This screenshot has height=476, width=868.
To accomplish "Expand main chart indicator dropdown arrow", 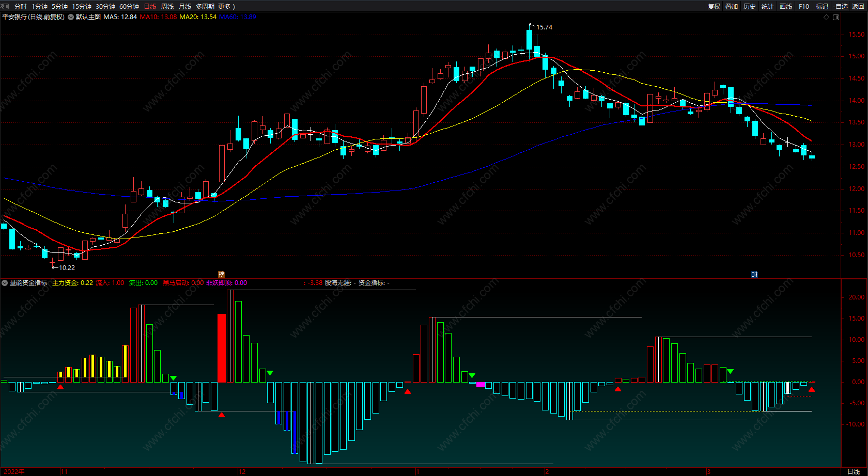I will tap(71, 17).
